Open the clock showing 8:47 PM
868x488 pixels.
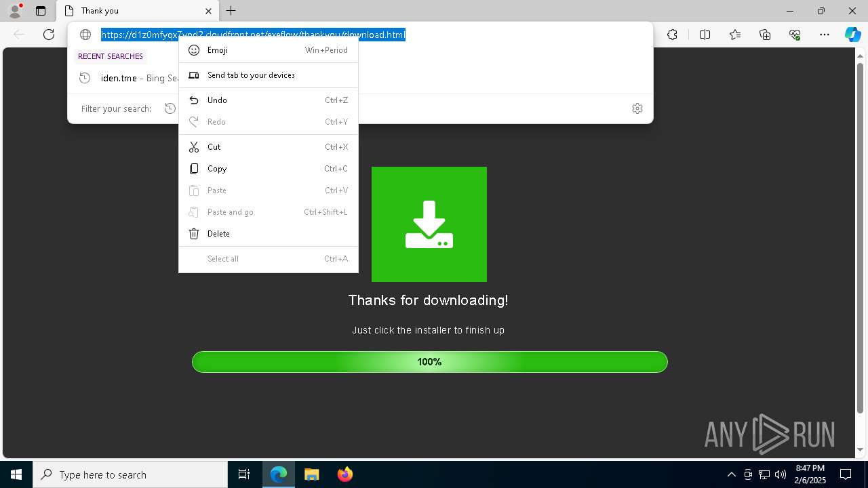pyautogui.click(x=810, y=474)
